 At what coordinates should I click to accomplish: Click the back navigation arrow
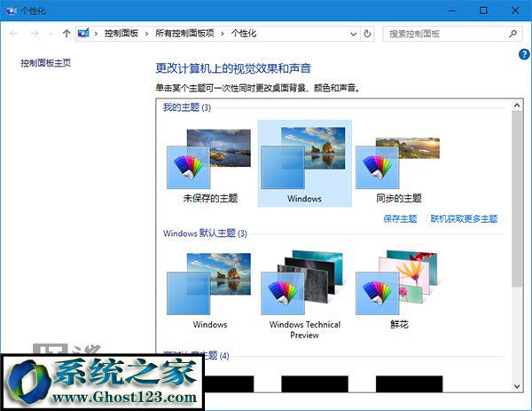tap(13, 34)
